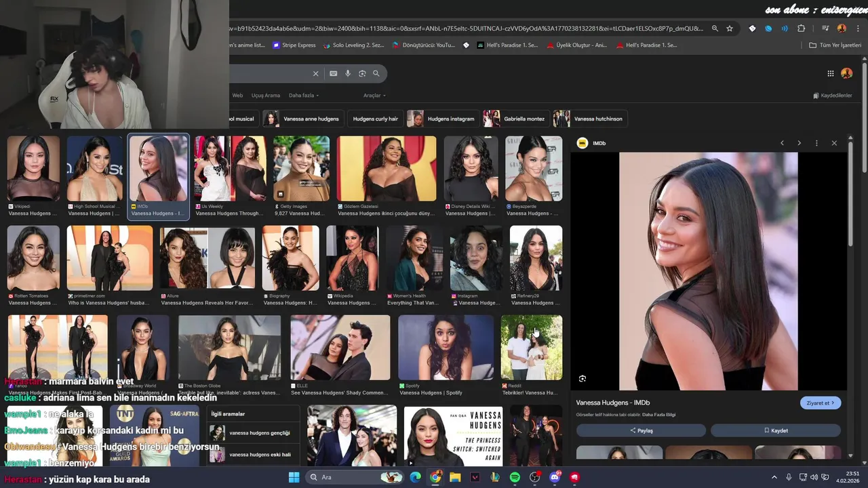The image size is (868, 488).
Task: Open Chrome media controls icon
Action: pos(825,28)
